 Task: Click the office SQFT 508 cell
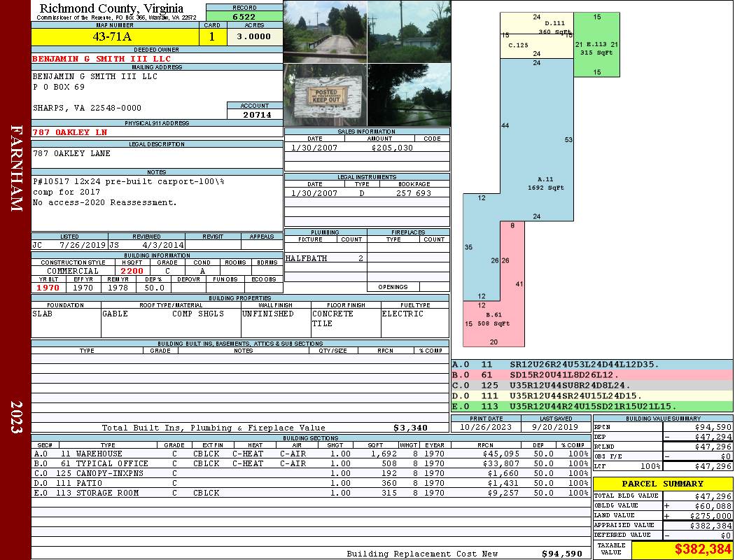pos(389,463)
